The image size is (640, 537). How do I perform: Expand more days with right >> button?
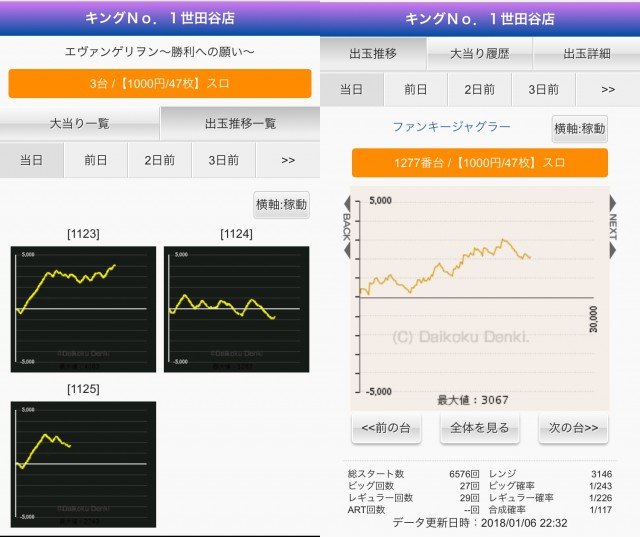pos(608,89)
